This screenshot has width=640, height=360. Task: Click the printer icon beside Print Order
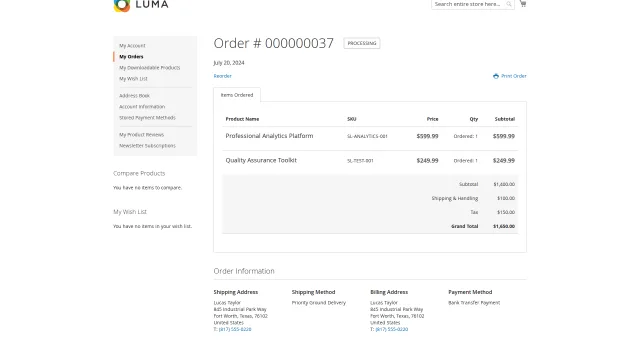point(496,76)
